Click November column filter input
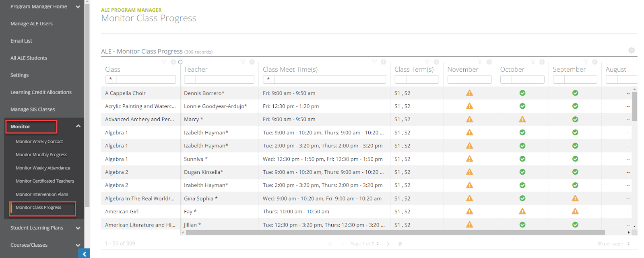 pyautogui.click(x=475, y=80)
